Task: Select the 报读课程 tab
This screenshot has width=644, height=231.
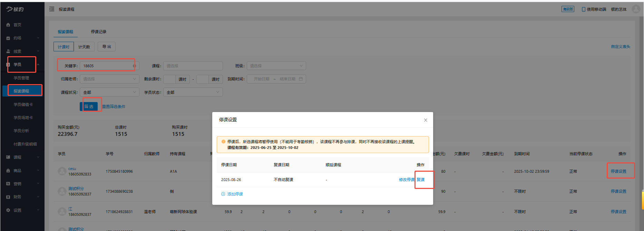Action: point(66,32)
